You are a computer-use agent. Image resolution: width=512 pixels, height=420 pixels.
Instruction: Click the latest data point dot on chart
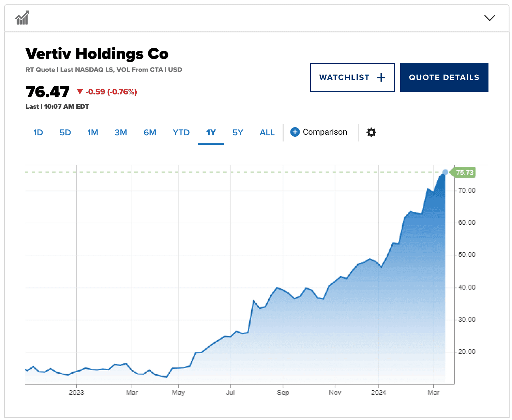445,172
